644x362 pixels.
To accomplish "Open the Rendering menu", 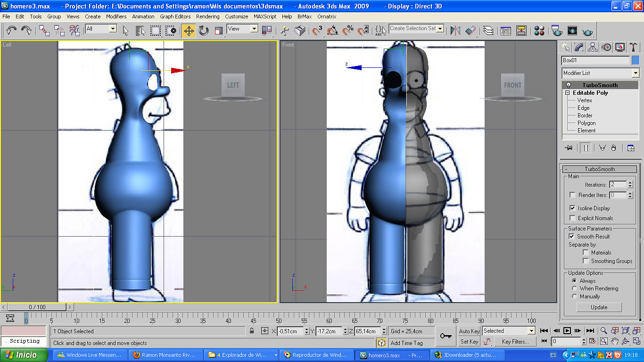I will 208,16.
